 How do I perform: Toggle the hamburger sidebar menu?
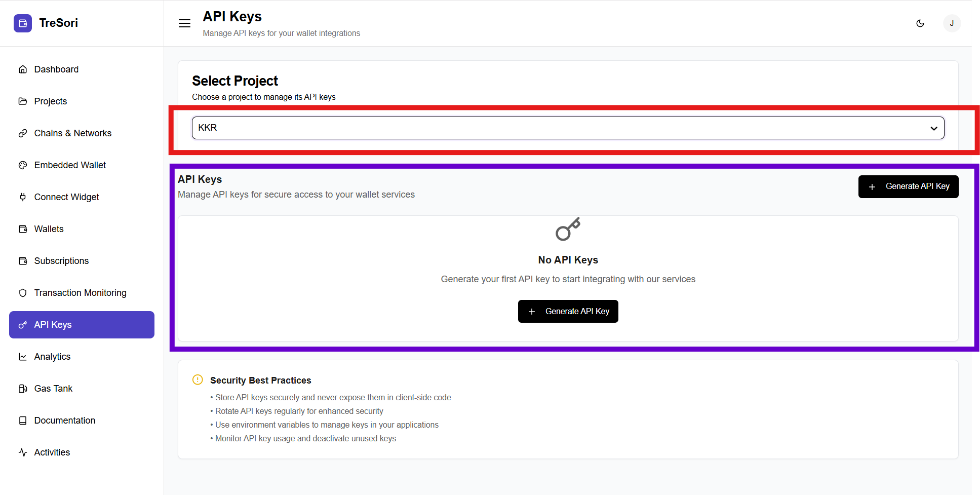coord(184,23)
